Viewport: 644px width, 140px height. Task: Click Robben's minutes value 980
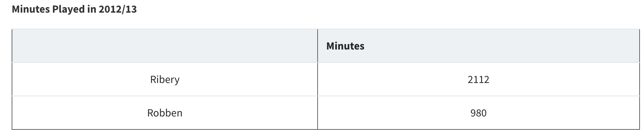click(478, 113)
